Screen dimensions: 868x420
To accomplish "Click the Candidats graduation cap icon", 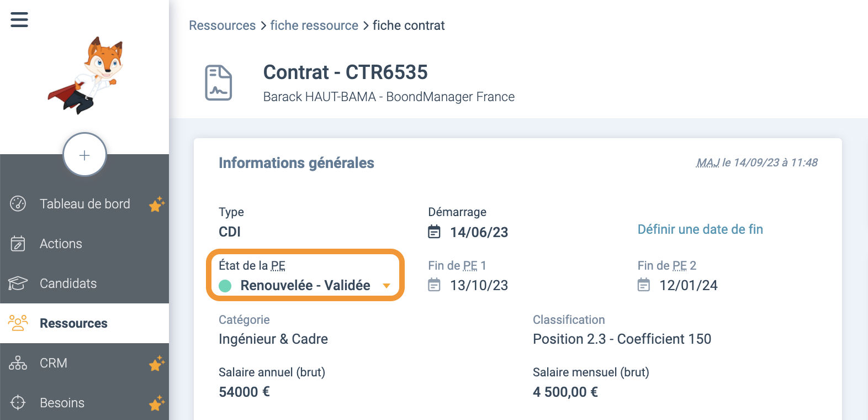I will point(18,283).
